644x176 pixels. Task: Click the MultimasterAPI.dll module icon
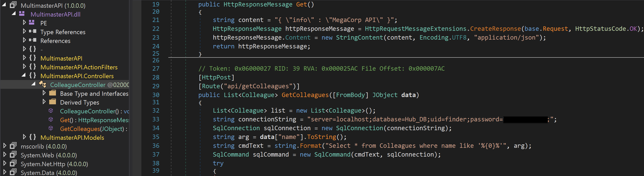point(22,13)
